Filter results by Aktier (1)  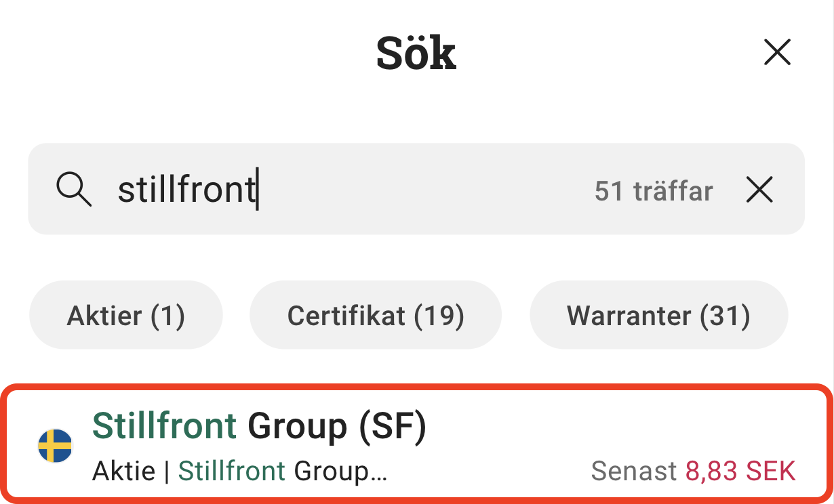126,316
